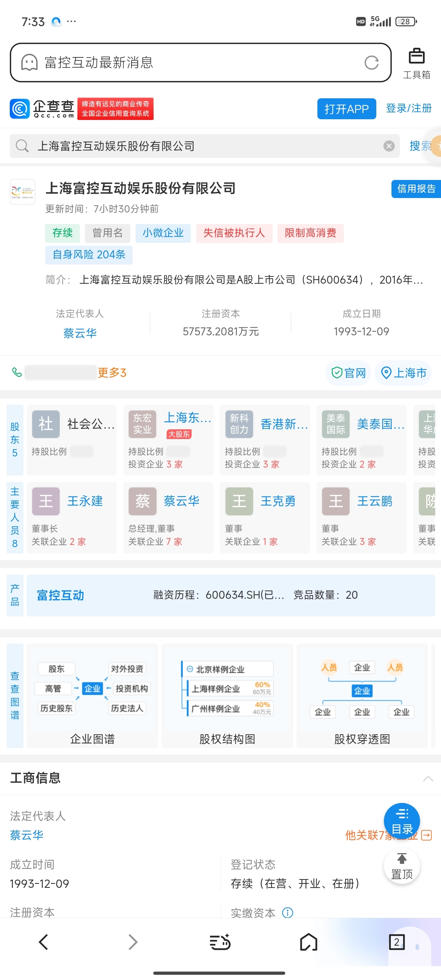
Task: Go back with browser back arrow
Action: [43, 942]
